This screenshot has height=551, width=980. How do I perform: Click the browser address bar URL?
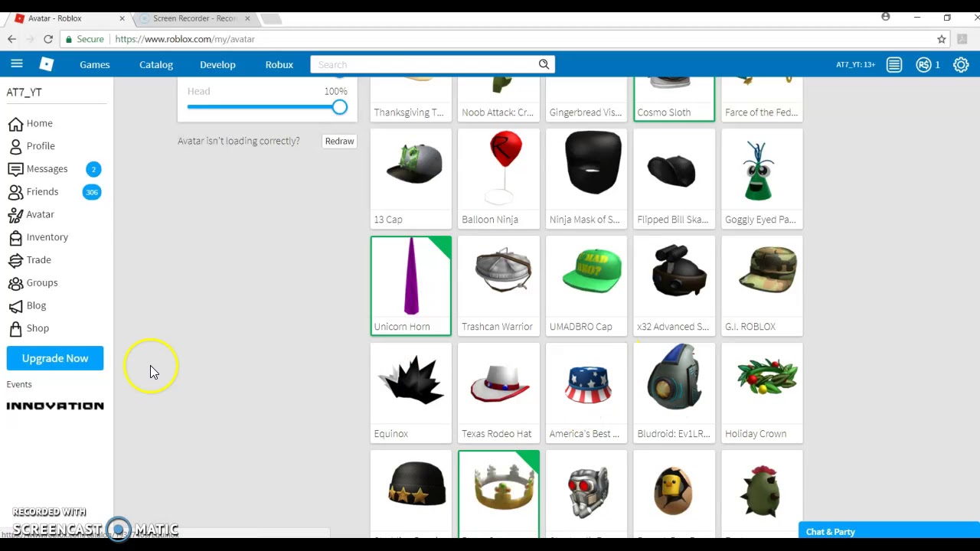(x=185, y=39)
